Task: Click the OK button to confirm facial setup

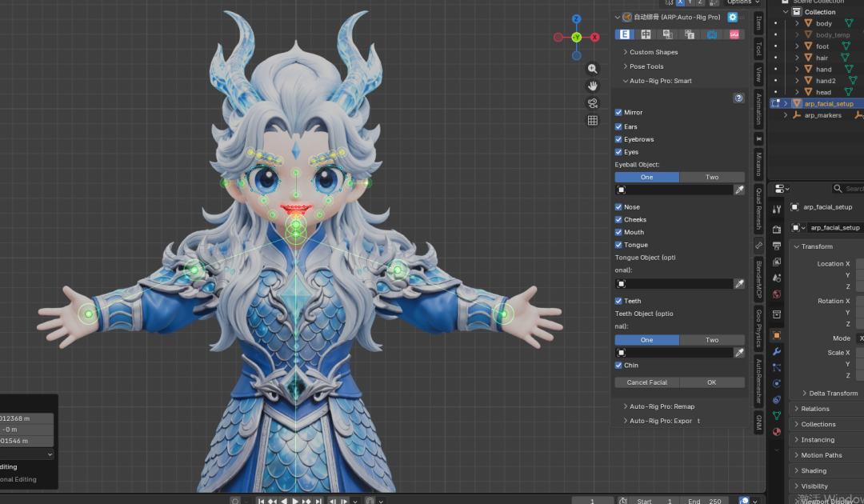Action: point(712,382)
